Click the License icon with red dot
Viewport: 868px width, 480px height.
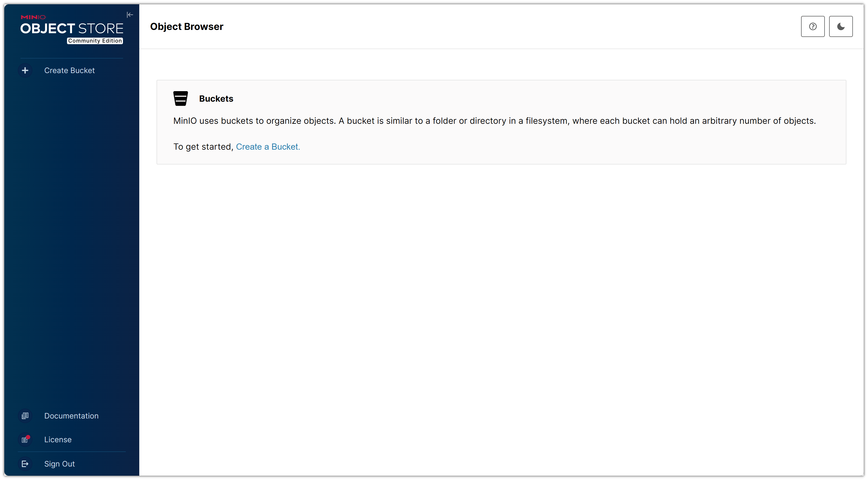tap(25, 440)
